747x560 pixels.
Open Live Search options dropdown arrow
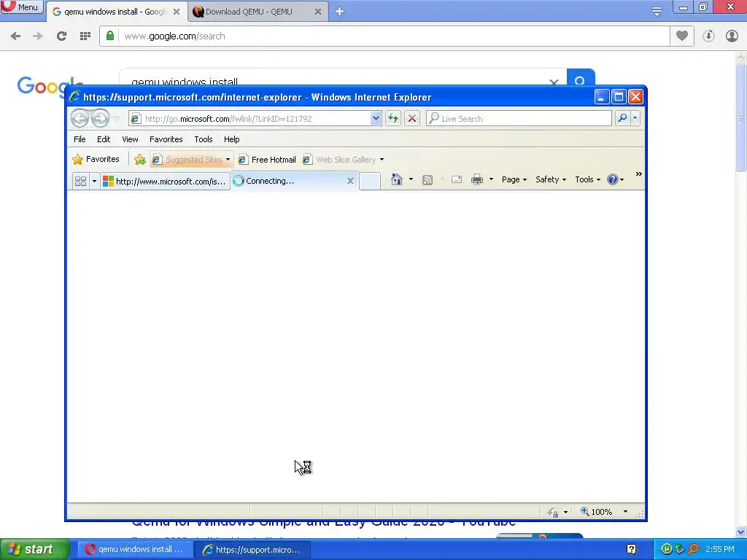coord(635,118)
